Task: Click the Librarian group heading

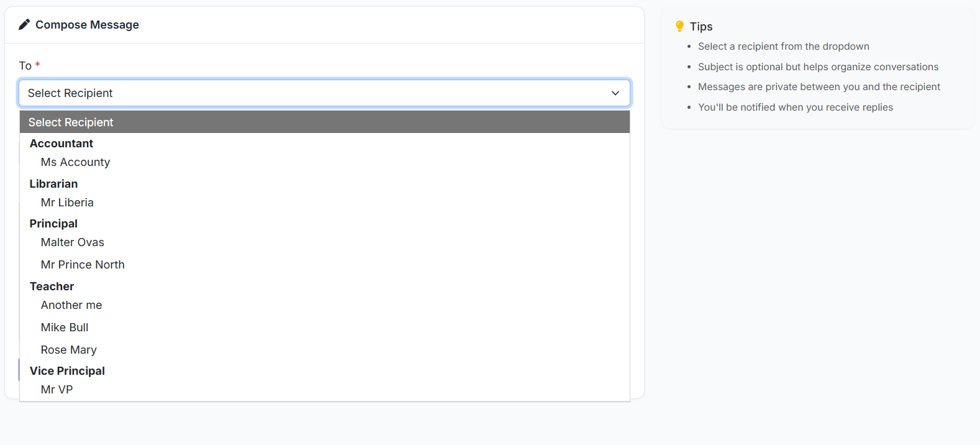Action: [53, 184]
